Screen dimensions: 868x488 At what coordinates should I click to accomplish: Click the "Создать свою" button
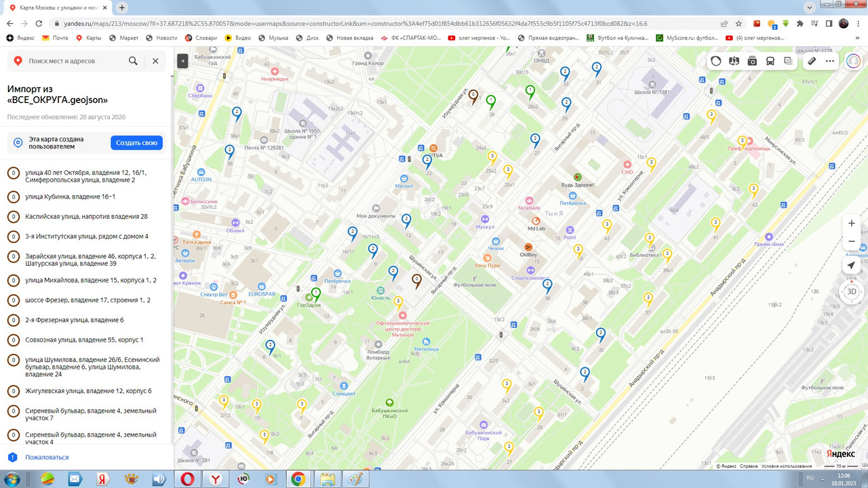pyautogui.click(x=137, y=142)
